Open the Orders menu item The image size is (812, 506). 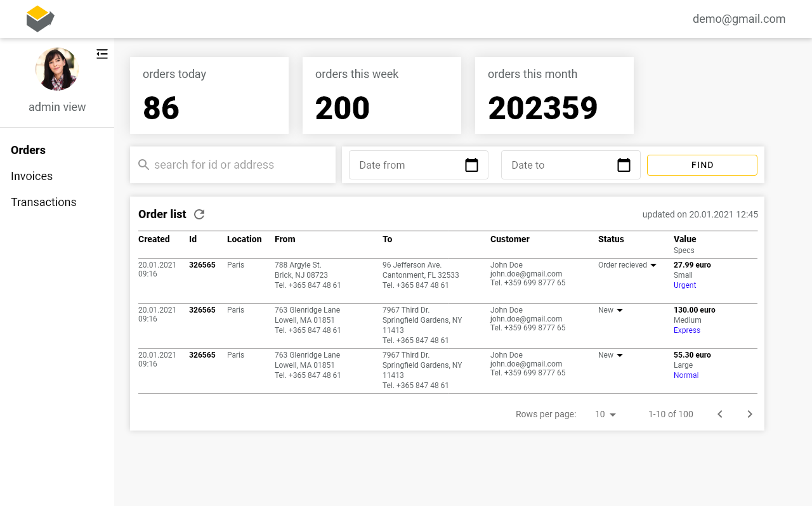click(28, 150)
